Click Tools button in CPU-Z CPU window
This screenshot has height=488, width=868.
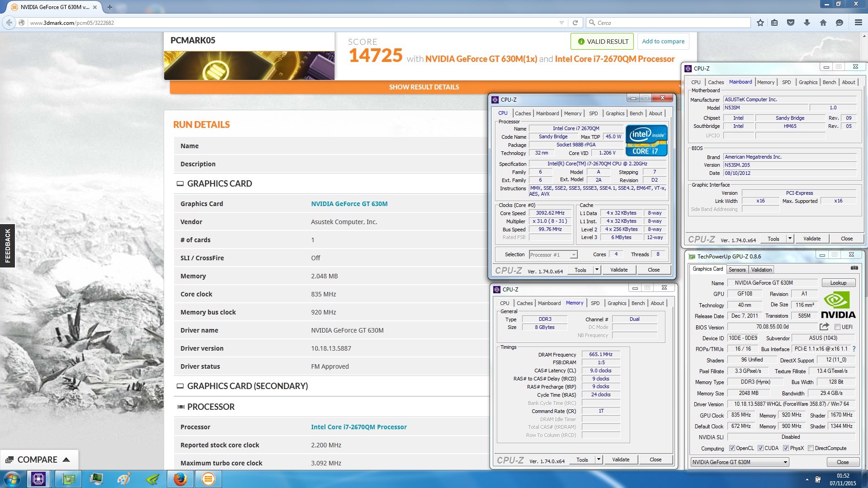(x=580, y=270)
